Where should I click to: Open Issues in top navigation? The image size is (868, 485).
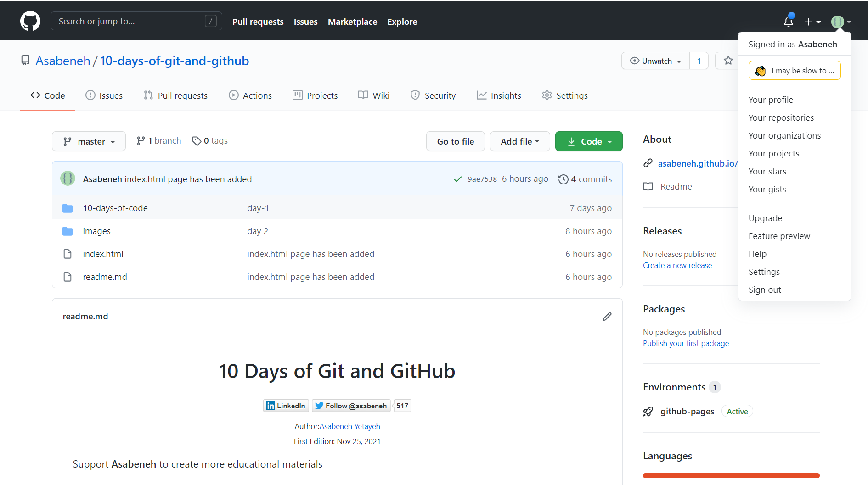pos(306,22)
